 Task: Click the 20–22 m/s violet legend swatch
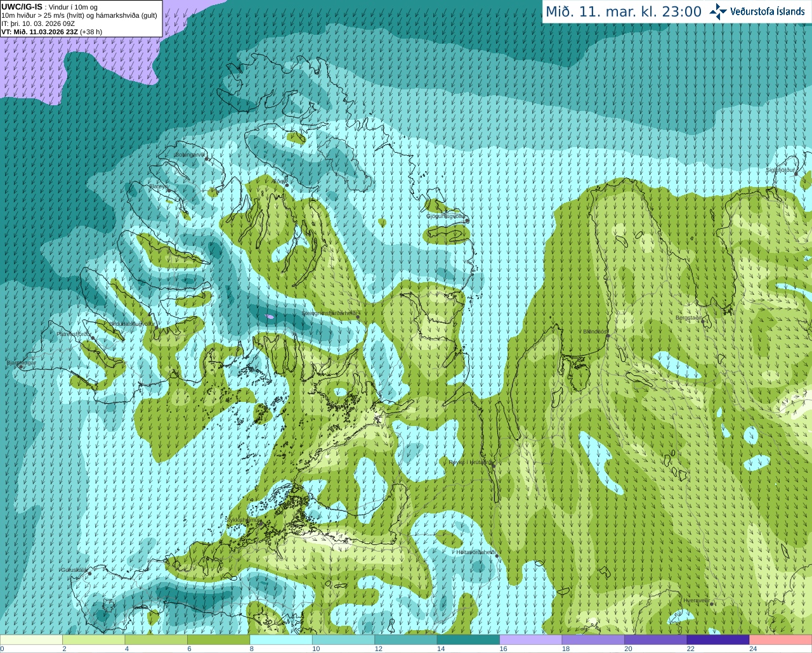656,640
